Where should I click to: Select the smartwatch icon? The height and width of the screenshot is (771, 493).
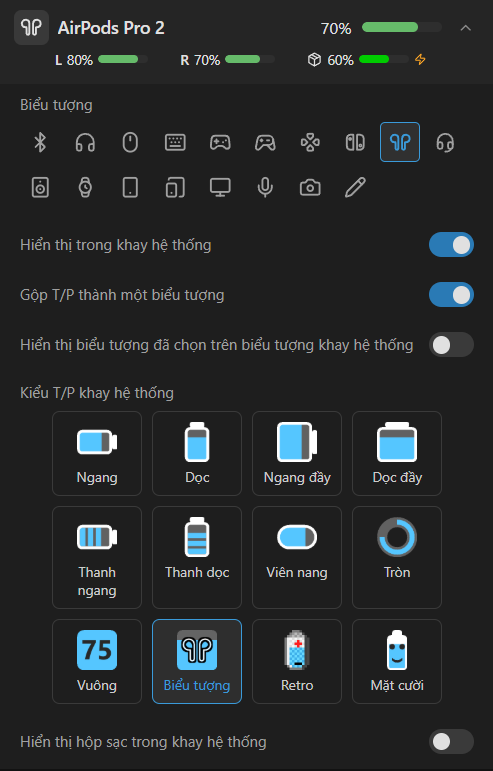85,187
